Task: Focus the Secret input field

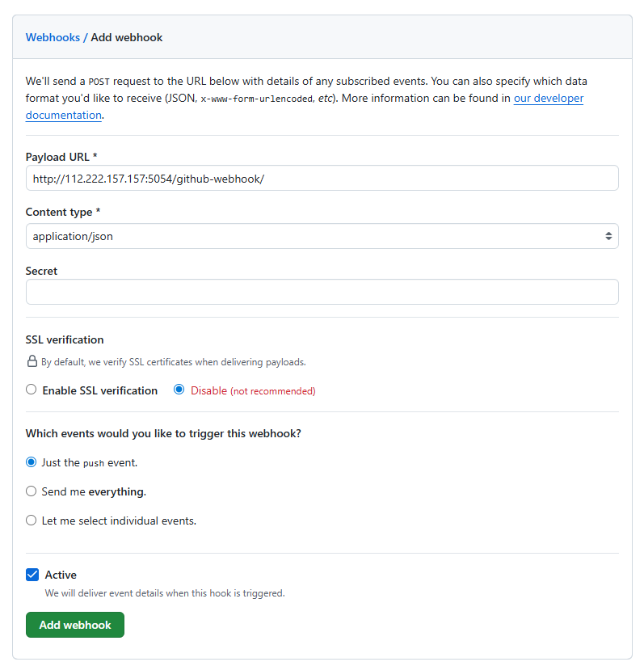Action: (322, 292)
